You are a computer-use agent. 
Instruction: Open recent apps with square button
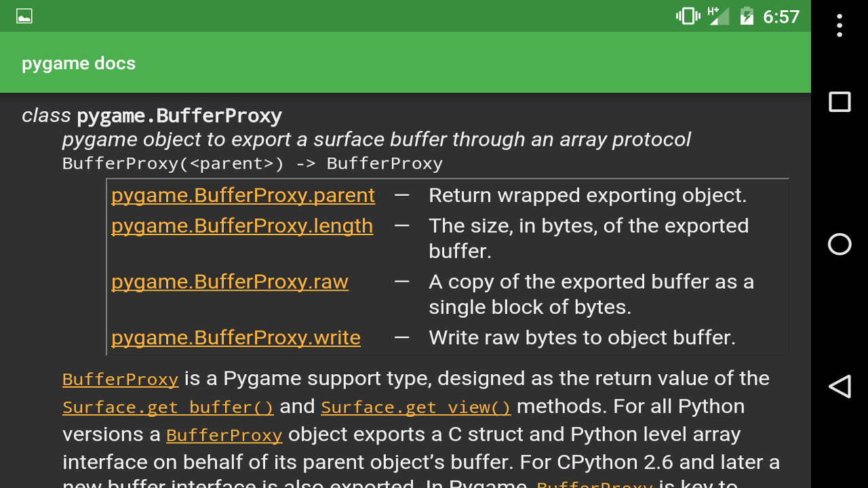click(x=840, y=102)
